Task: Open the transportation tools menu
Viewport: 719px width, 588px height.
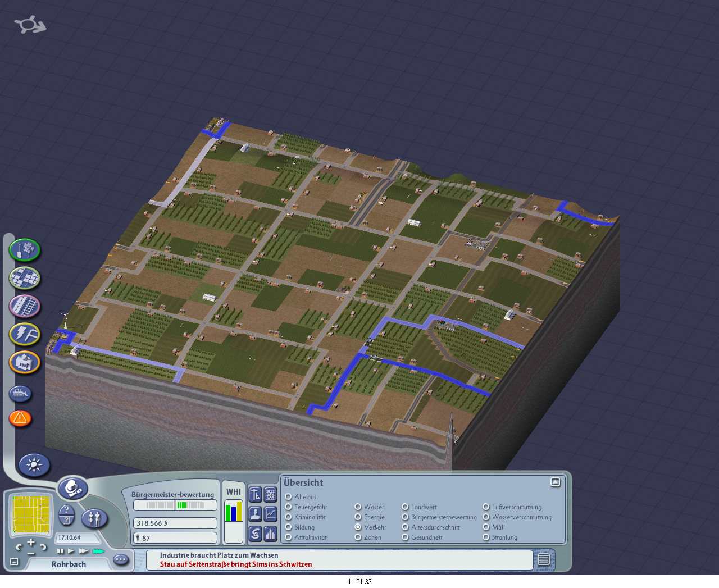Action: (25, 306)
